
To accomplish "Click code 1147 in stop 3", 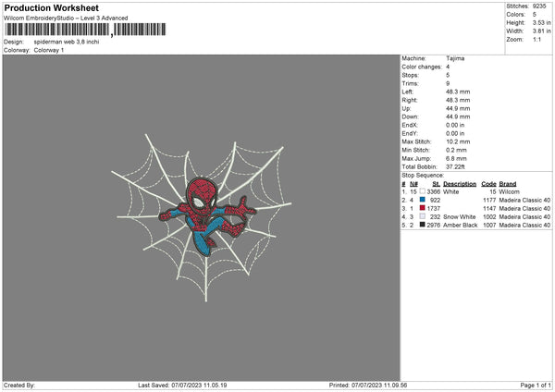I will 489,208.
